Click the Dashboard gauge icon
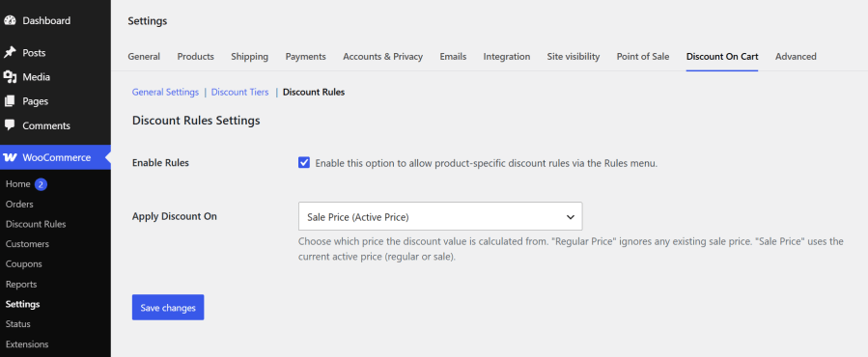 [10, 20]
